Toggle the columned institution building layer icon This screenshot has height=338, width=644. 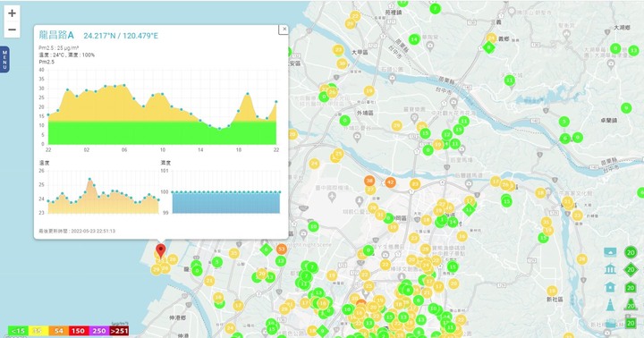pyautogui.click(x=610, y=269)
